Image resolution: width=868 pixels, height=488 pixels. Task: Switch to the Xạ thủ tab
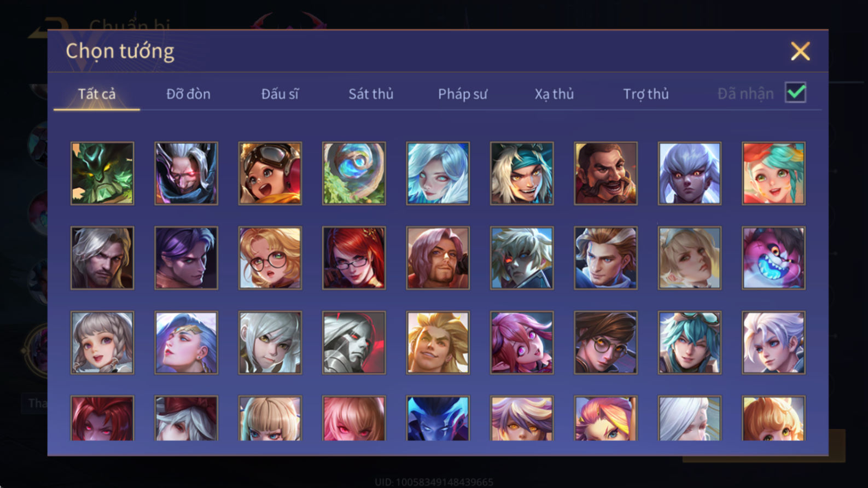[554, 94]
